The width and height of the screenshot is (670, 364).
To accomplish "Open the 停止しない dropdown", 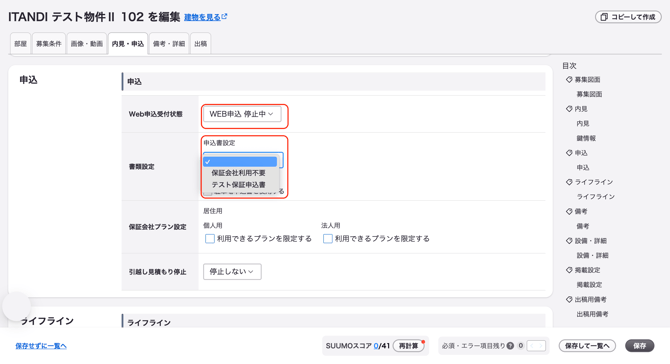I will point(232,272).
